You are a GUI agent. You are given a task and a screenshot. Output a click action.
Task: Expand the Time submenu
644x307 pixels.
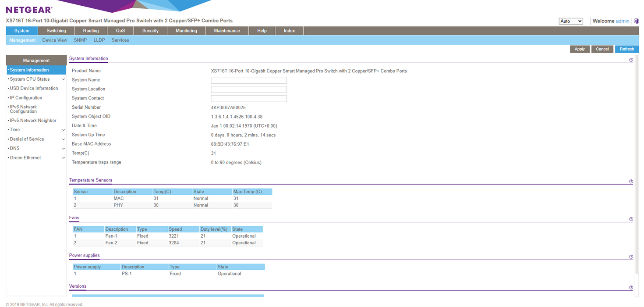coord(64,130)
